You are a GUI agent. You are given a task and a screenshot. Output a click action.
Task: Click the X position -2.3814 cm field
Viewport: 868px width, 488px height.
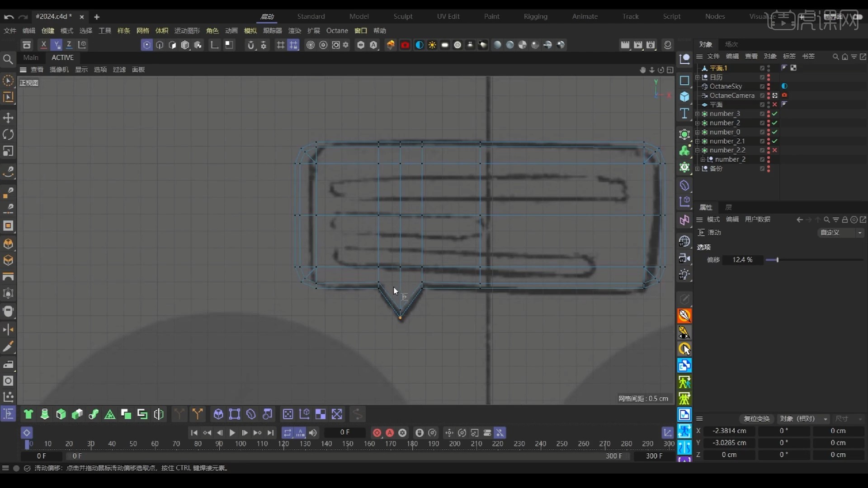[729, 431]
